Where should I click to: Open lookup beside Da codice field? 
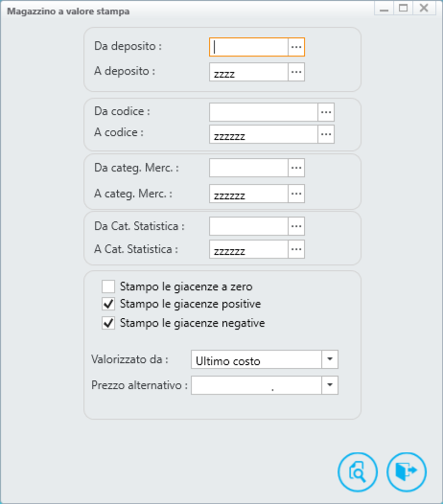326,112
